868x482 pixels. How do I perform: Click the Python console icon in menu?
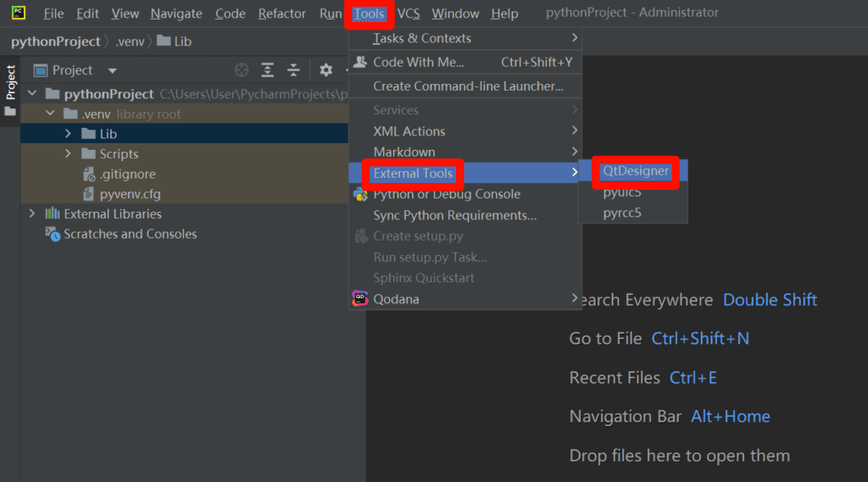[360, 194]
